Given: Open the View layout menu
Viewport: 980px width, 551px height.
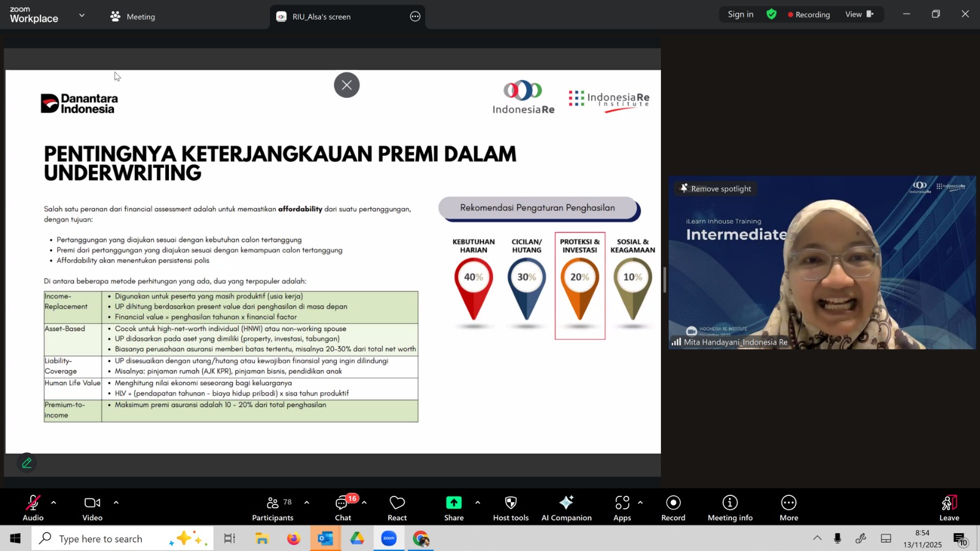Looking at the screenshot, I should (x=859, y=15).
